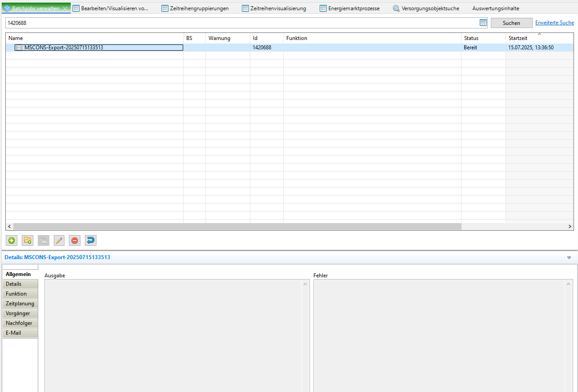Edit batchjob using the pencil icon

[x=59, y=240]
